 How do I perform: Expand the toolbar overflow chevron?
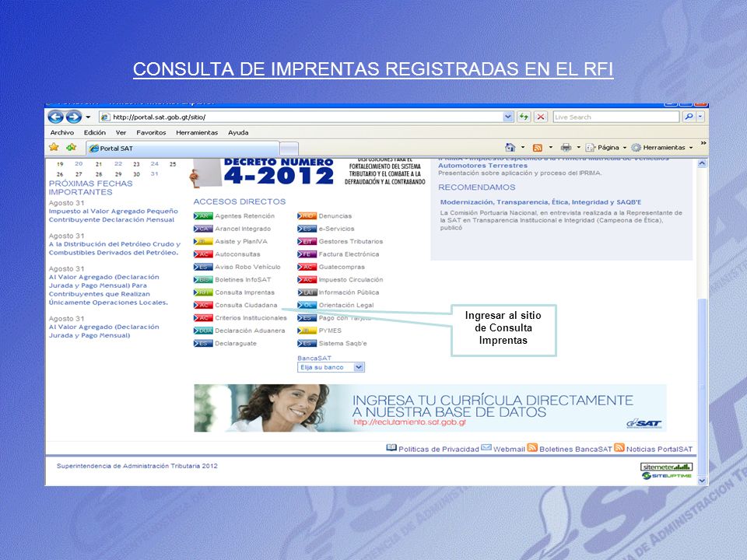pyautogui.click(x=703, y=143)
